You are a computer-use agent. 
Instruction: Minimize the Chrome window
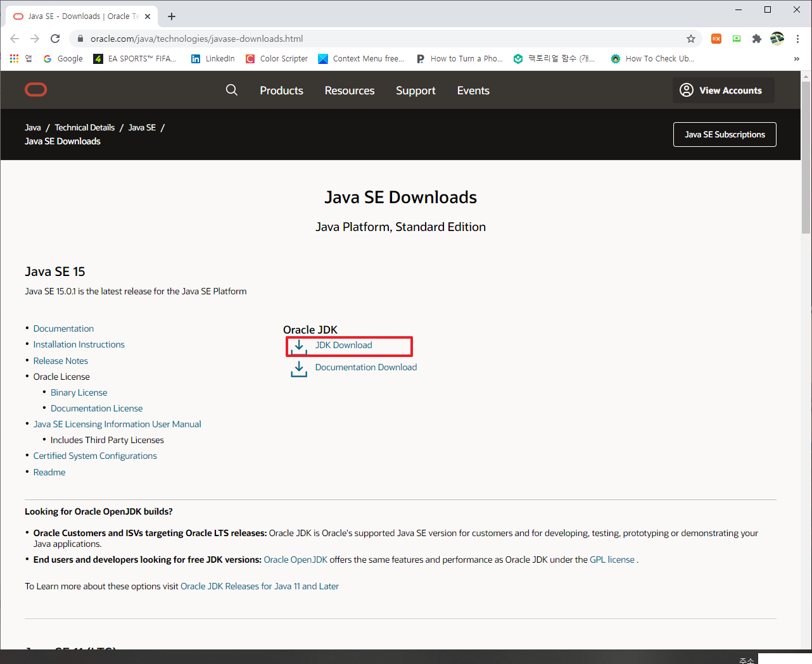coord(739,9)
